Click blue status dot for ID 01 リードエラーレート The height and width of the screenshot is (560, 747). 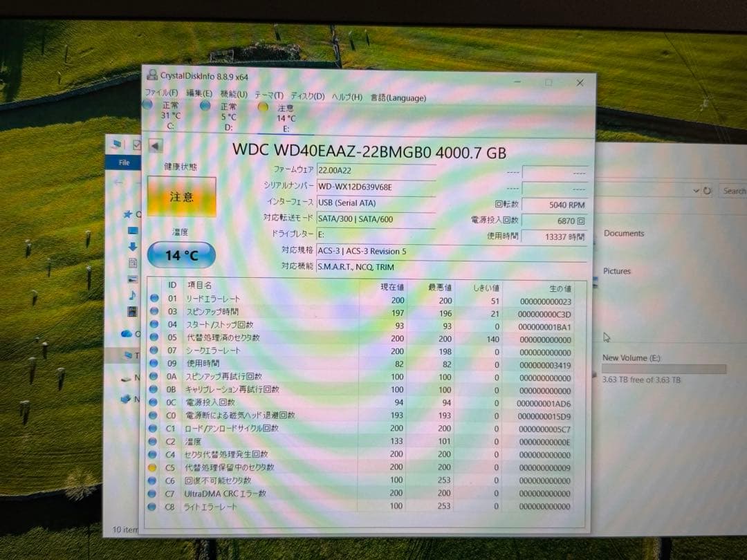pyautogui.click(x=154, y=298)
